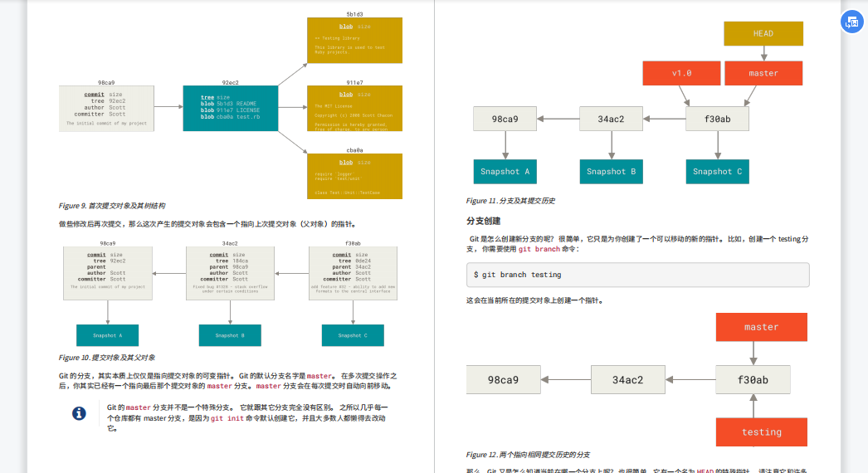Click the Figure 12 caption text
868x473 pixels.
528,455
